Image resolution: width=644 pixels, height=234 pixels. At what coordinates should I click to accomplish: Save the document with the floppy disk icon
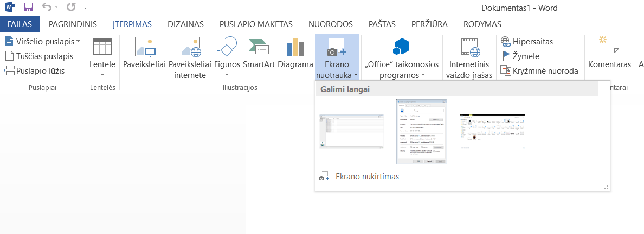point(29,8)
